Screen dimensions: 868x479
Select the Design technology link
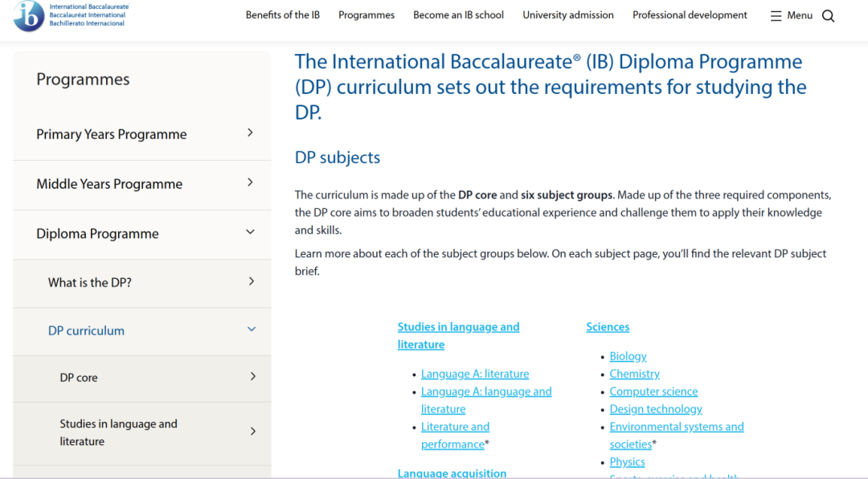click(656, 409)
